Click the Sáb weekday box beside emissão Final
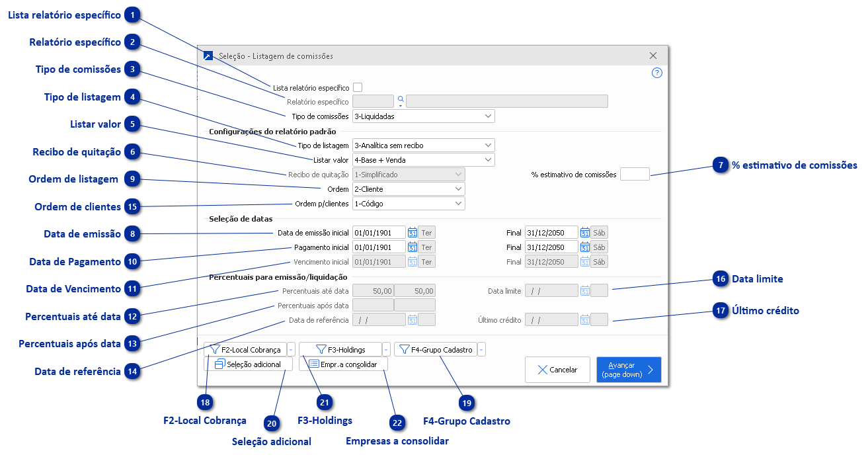 coord(599,232)
